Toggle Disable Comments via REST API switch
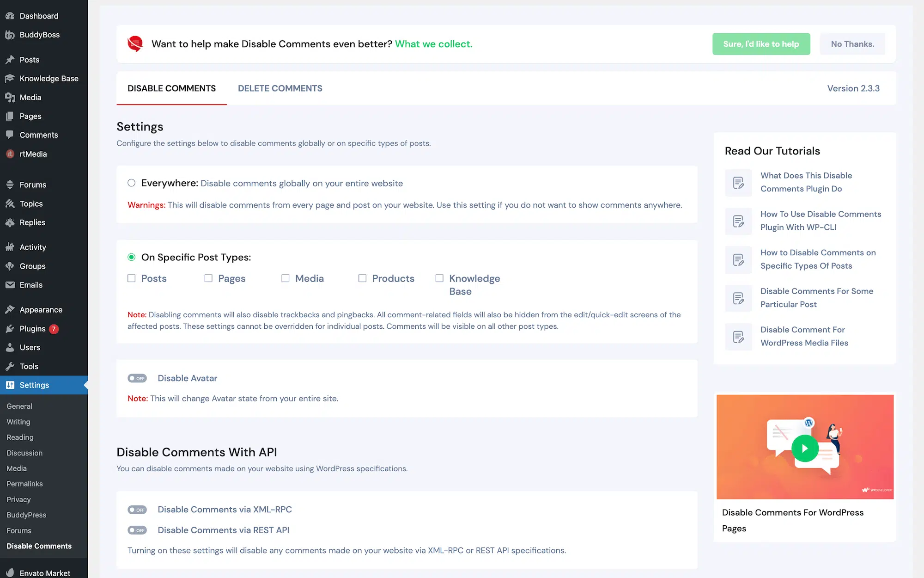The height and width of the screenshot is (578, 924). pos(137,530)
